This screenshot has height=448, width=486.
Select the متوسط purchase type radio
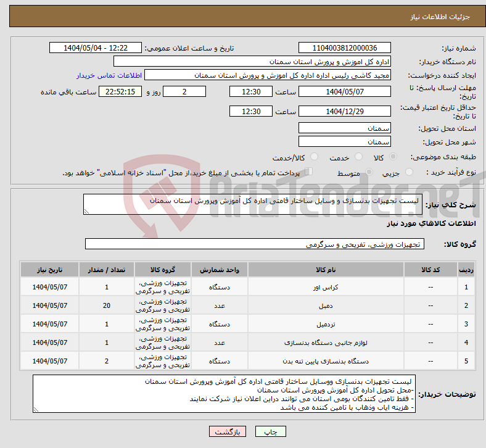point(369,172)
